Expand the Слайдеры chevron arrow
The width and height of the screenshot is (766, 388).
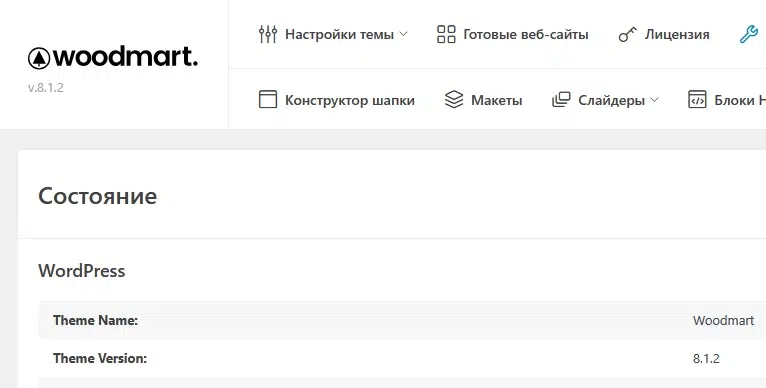click(655, 100)
